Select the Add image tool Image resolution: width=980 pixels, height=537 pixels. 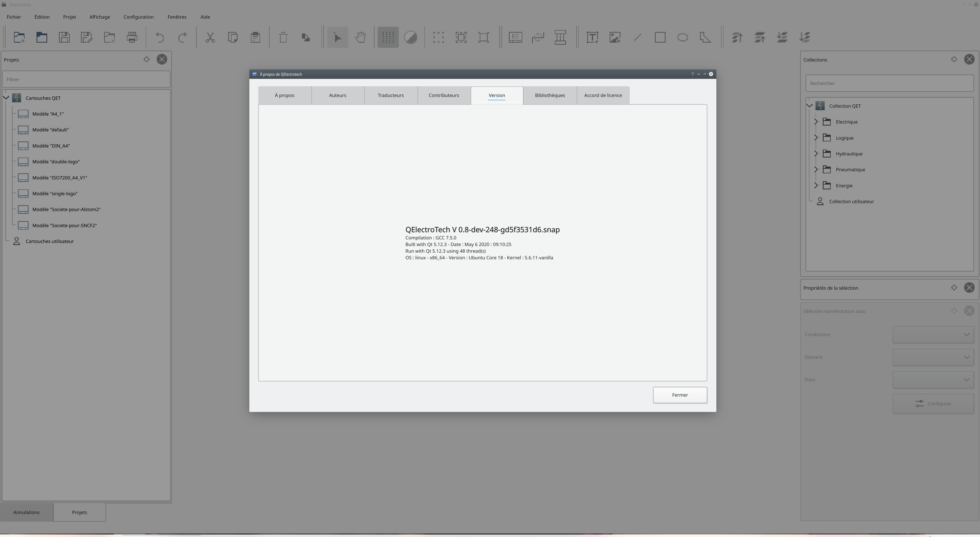tap(615, 37)
